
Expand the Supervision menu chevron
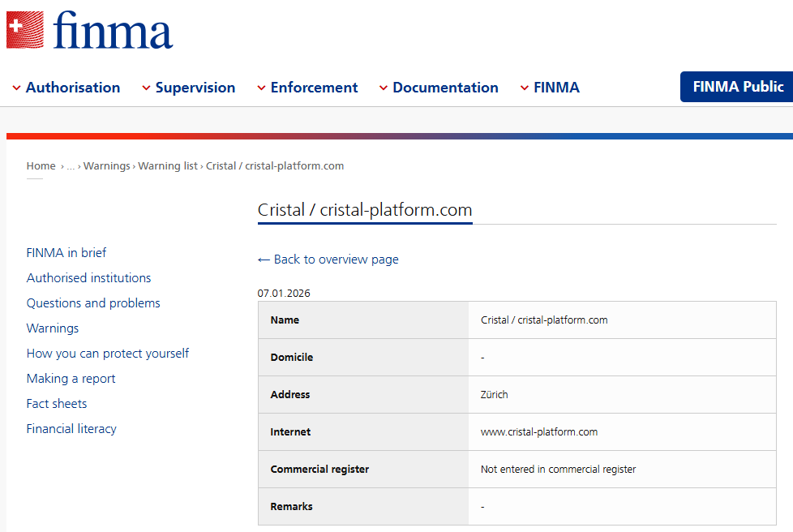point(146,88)
